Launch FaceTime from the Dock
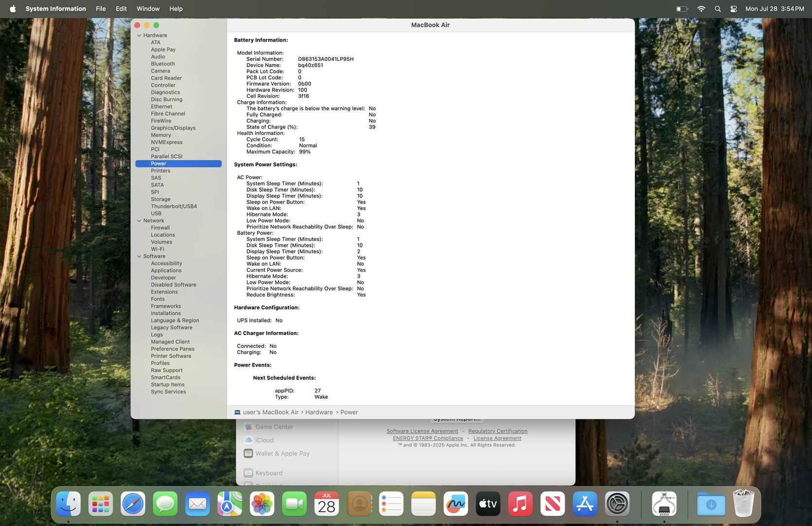 point(294,504)
